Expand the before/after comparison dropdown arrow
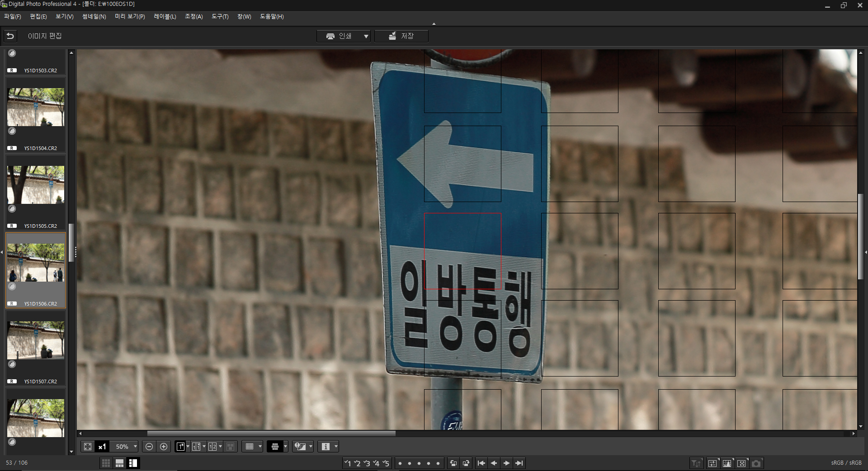The height and width of the screenshot is (471, 868). point(204,447)
